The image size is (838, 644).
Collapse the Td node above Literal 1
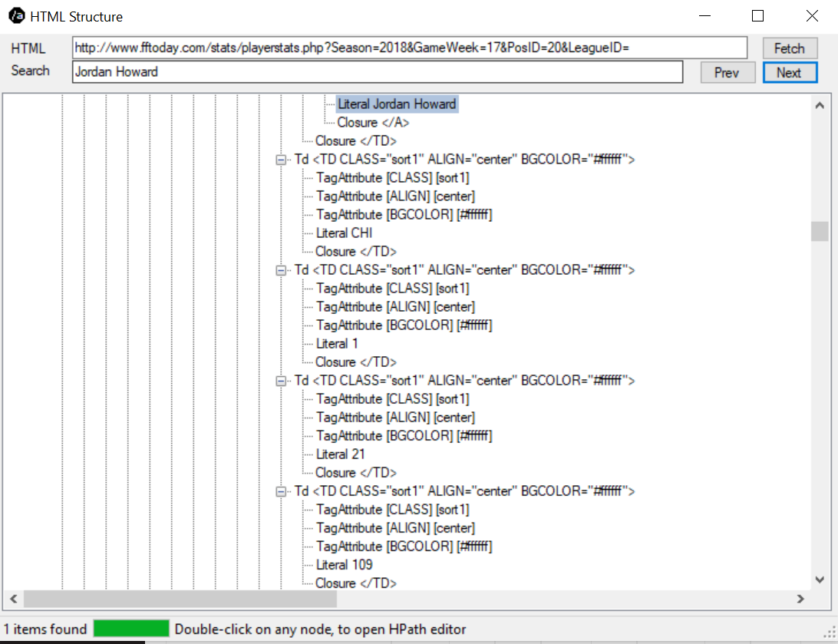coord(281,270)
